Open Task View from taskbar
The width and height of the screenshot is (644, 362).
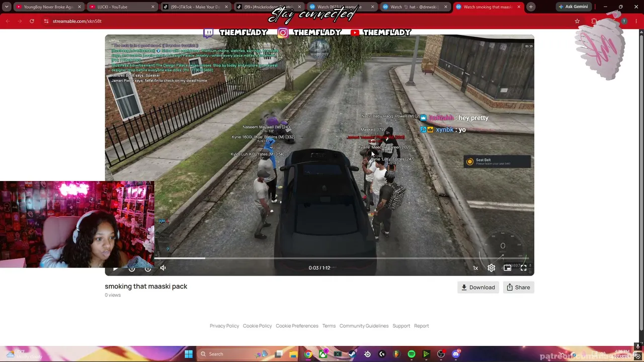click(279, 354)
